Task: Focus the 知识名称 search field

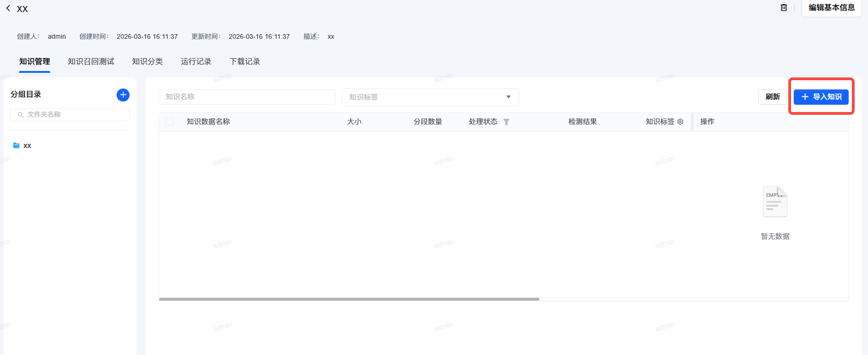Action: point(247,97)
